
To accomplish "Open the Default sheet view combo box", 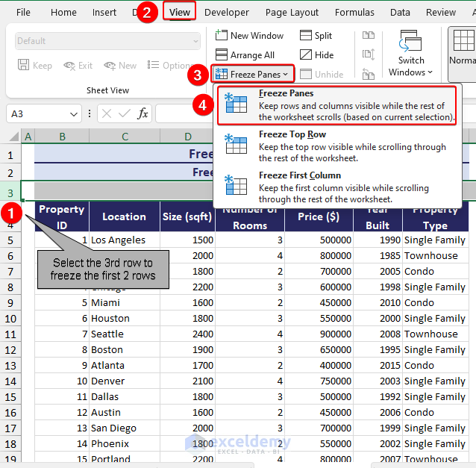I will click(107, 41).
